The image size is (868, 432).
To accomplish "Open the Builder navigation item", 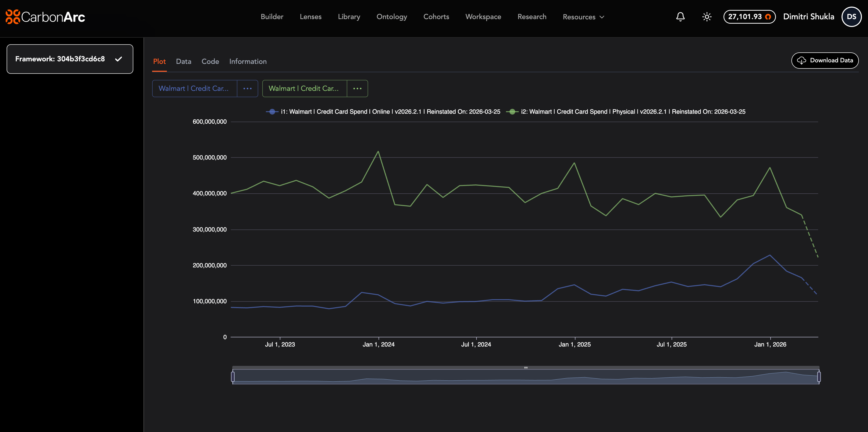I will point(272,17).
